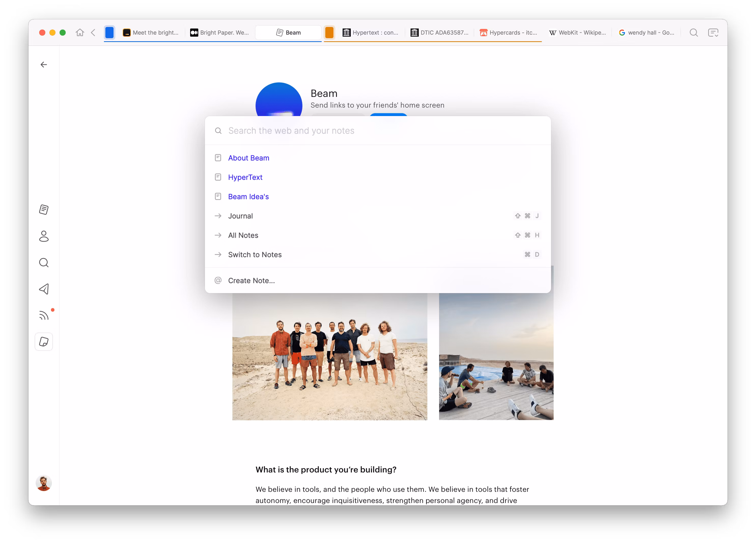Open the person profile icon in sidebar

[x=44, y=236]
